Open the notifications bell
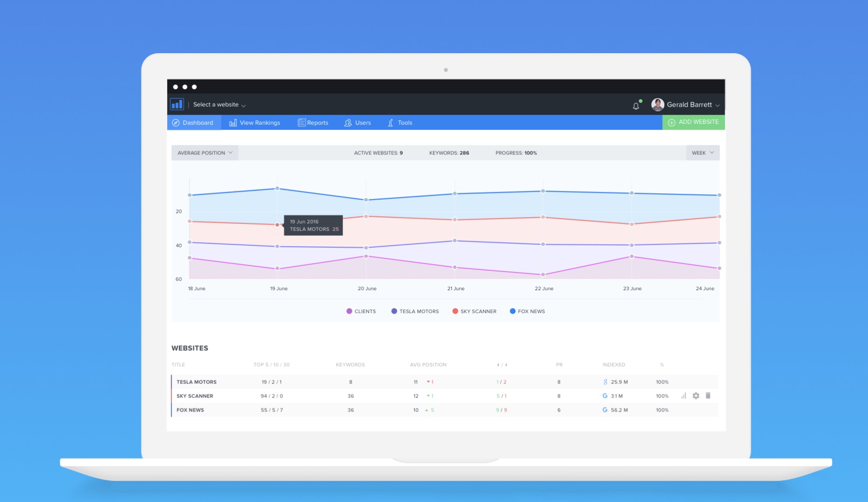 click(x=636, y=106)
